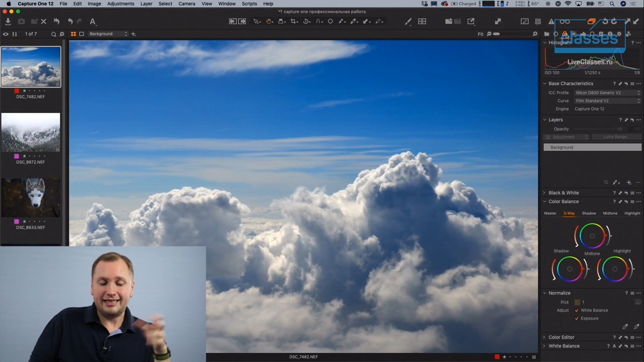The height and width of the screenshot is (362, 644).
Task: Select the DSC_8633.NEF husky thumbnail
Action: 31,198
